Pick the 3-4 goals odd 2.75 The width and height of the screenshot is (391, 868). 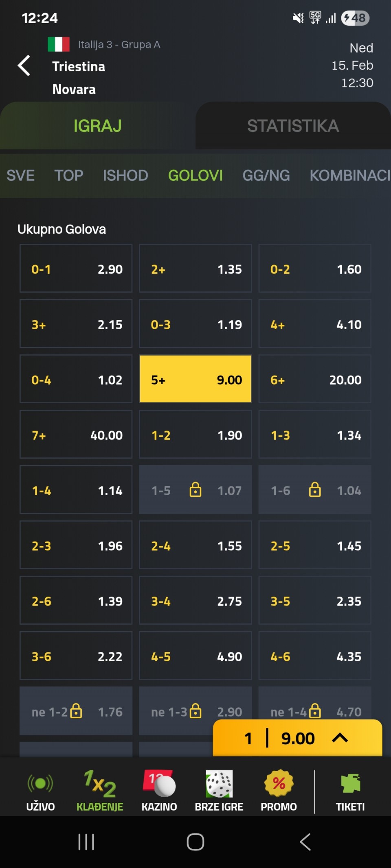click(195, 601)
